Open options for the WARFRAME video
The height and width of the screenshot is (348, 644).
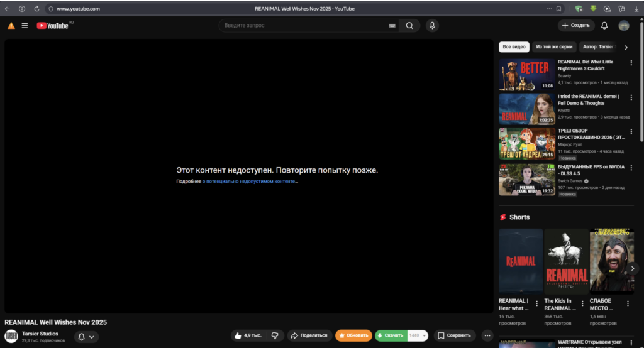pyautogui.click(x=631, y=343)
